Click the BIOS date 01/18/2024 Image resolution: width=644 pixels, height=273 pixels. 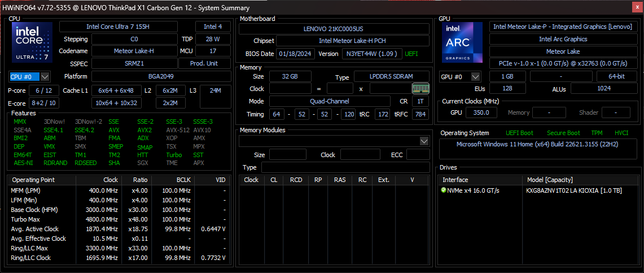coord(296,54)
